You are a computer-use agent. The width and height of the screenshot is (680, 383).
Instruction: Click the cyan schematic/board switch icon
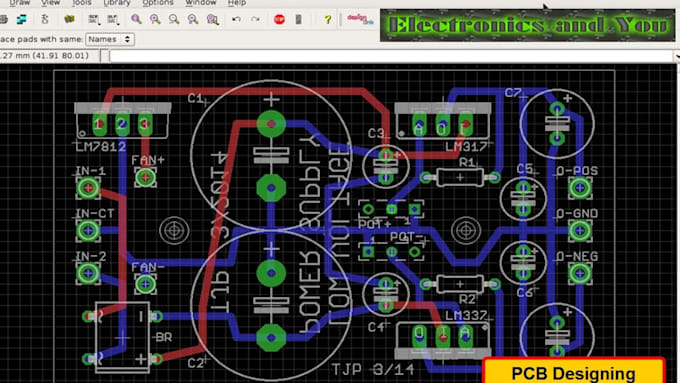pyautogui.click(x=21, y=19)
